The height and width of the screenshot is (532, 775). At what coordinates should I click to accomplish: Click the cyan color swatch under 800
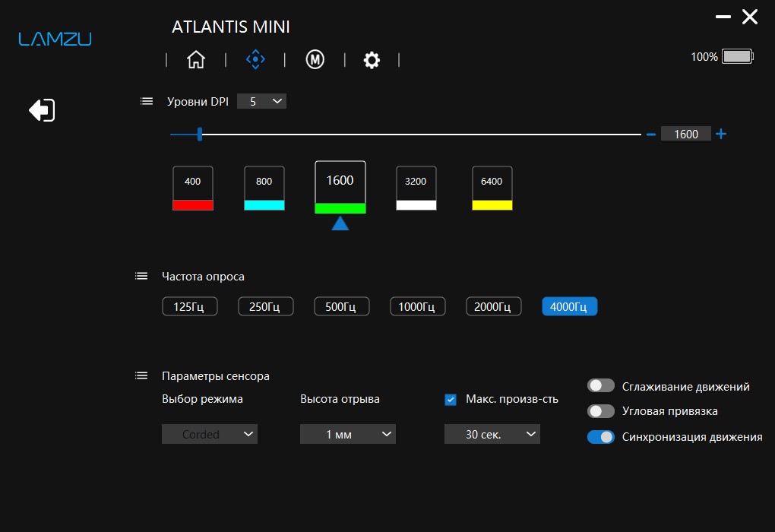tap(264, 205)
